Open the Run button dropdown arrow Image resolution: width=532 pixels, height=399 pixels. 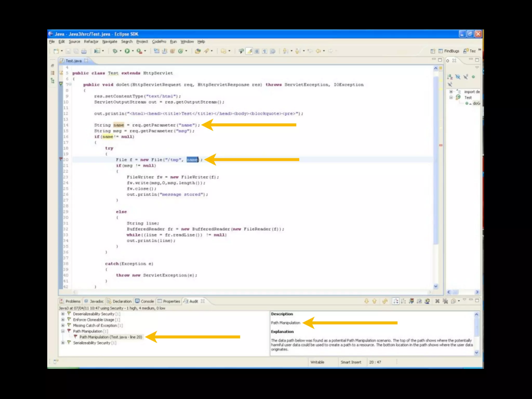coord(133,51)
